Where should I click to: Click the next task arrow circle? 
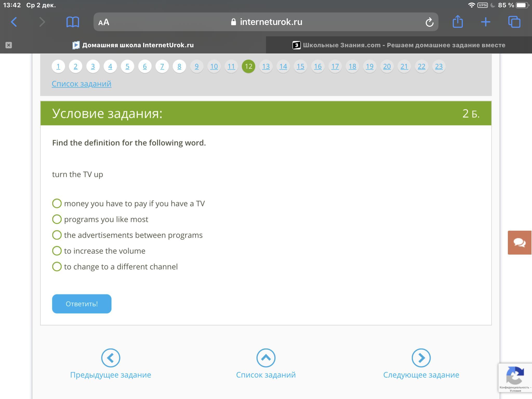pos(421,358)
